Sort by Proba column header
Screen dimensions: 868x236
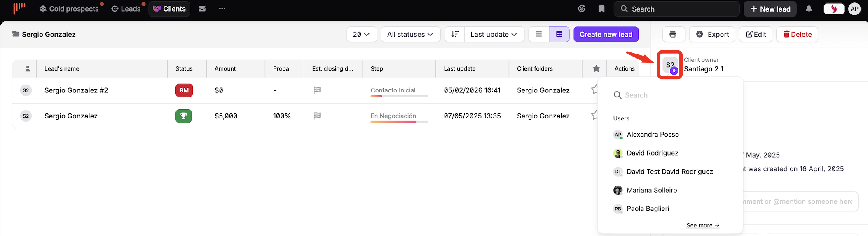click(x=281, y=68)
